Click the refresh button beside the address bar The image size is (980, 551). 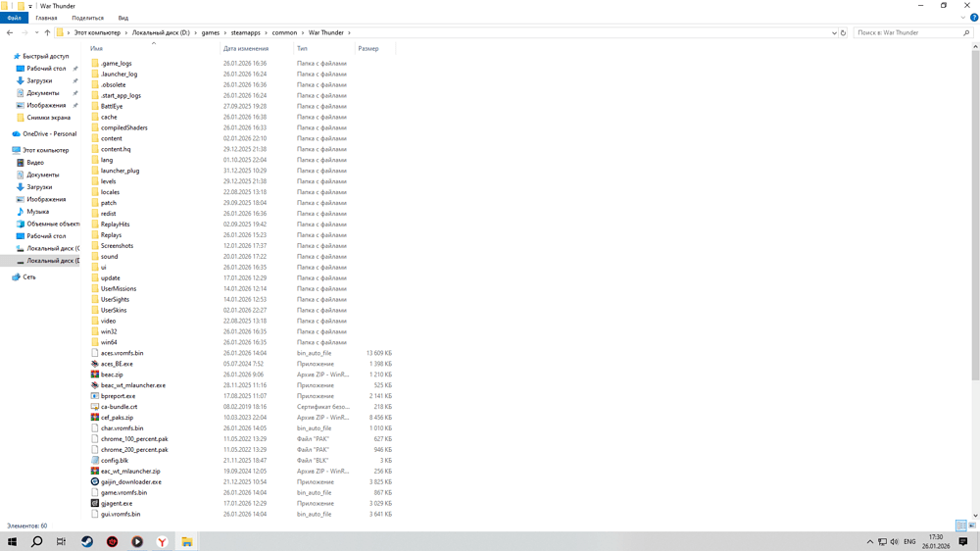point(843,32)
